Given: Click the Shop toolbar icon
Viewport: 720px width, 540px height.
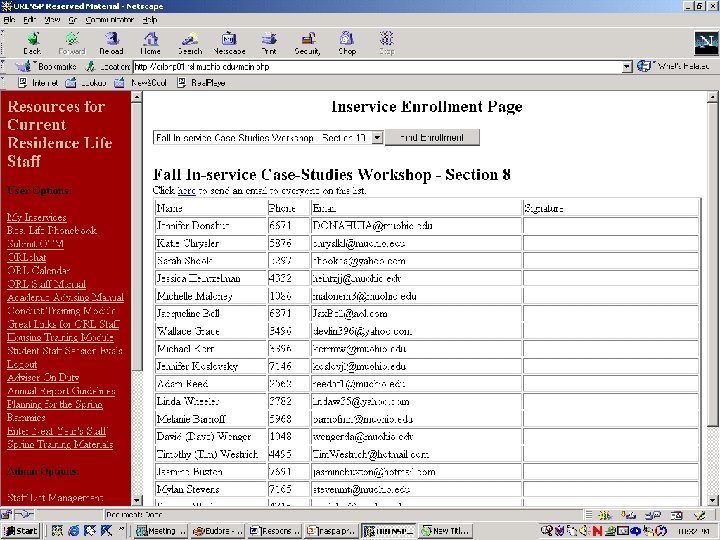Looking at the screenshot, I should point(347,41).
